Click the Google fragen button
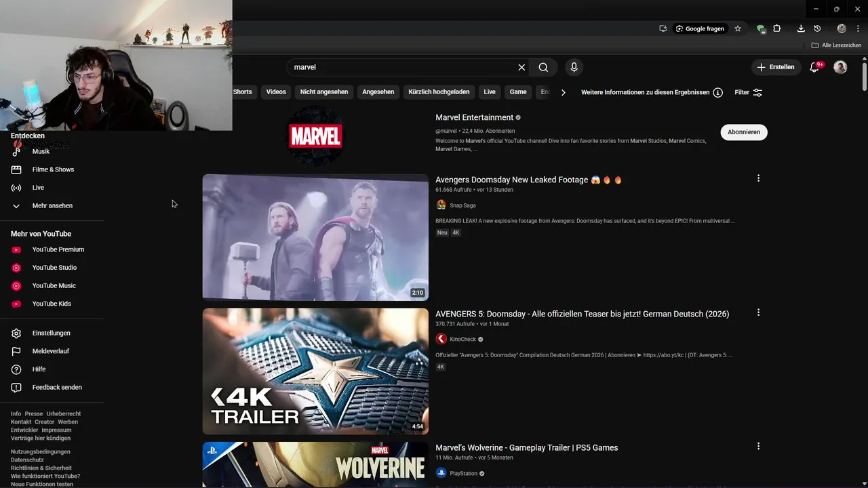 click(700, 28)
